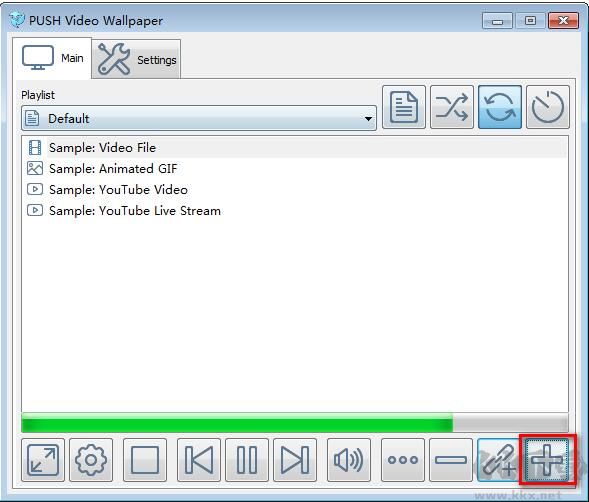This screenshot has height=502, width=589.
Task: Go back to the previous video
Action: point(199,460)
